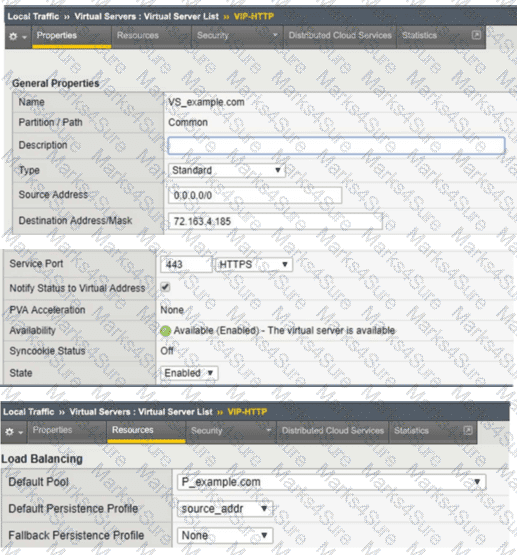Open Distributed Cloud Services tab in upper bar
The width and height of the screenshot is (517, 555).
pos(340,35)
